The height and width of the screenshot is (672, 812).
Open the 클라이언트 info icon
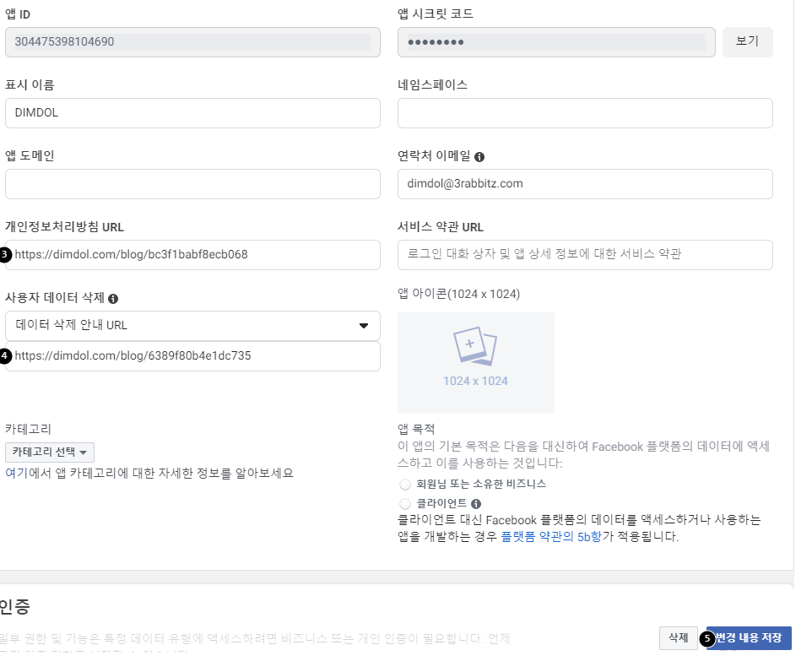coord(476,504)
